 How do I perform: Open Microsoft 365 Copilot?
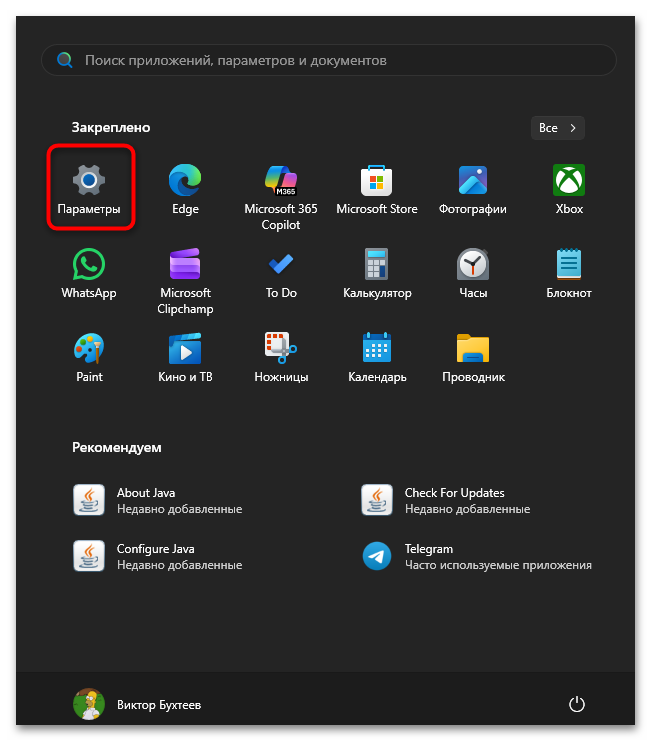point(281,197)
